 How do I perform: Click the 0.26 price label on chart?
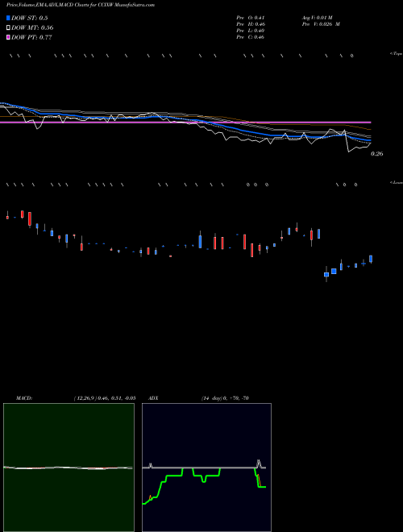[377, 154]
